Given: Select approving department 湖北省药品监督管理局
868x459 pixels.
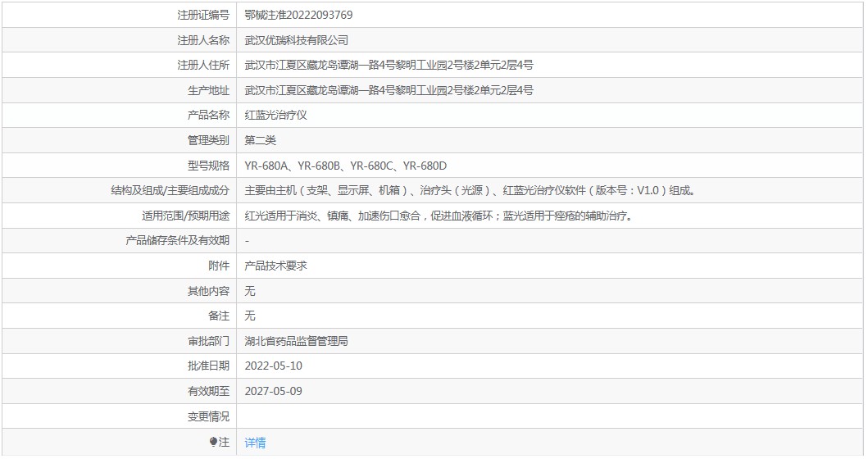Looking at the screenshot, I should coord(297,341).
